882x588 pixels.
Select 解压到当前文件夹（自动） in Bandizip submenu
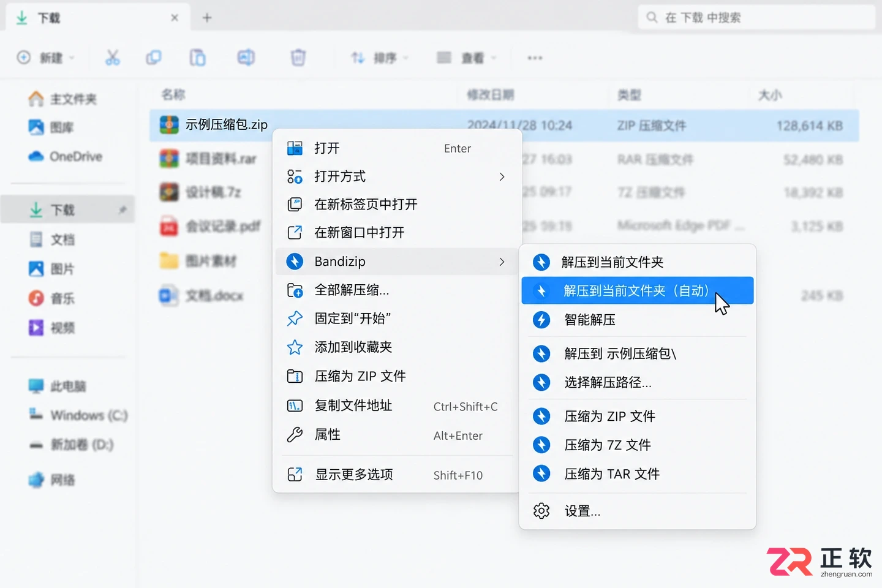tap(638, 290)
